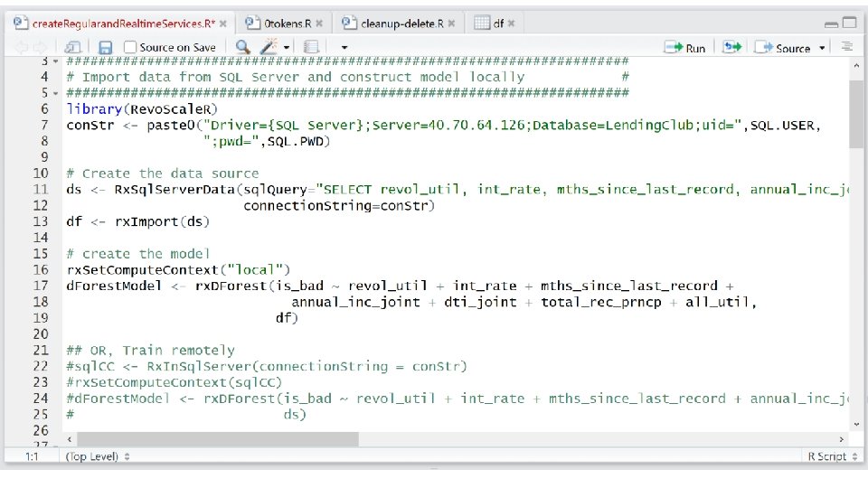Open the Source options dropdown arrow
Screen dimensions: 868x488
tap(822, 48)
